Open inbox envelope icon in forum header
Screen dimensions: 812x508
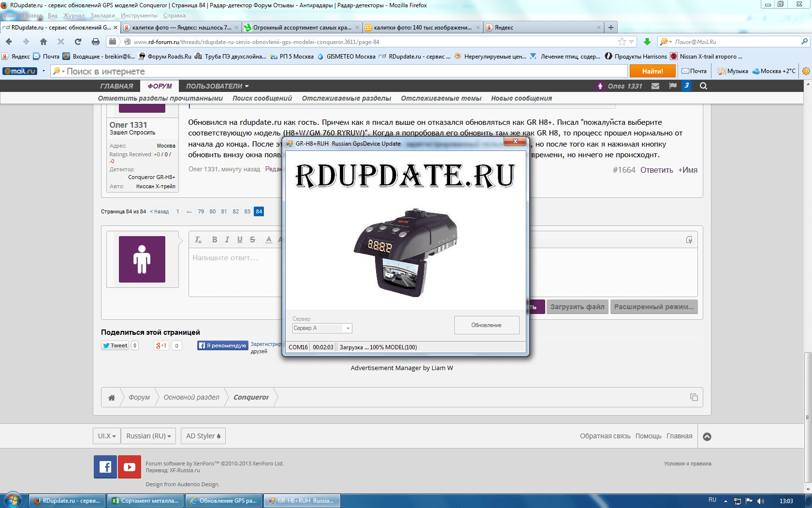tap(655, 86)
